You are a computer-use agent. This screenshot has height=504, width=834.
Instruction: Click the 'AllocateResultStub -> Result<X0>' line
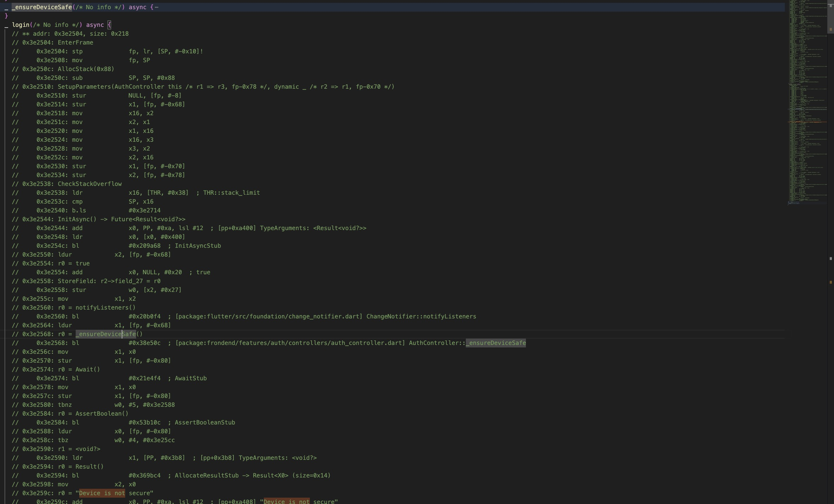click(x=171, y=475)
